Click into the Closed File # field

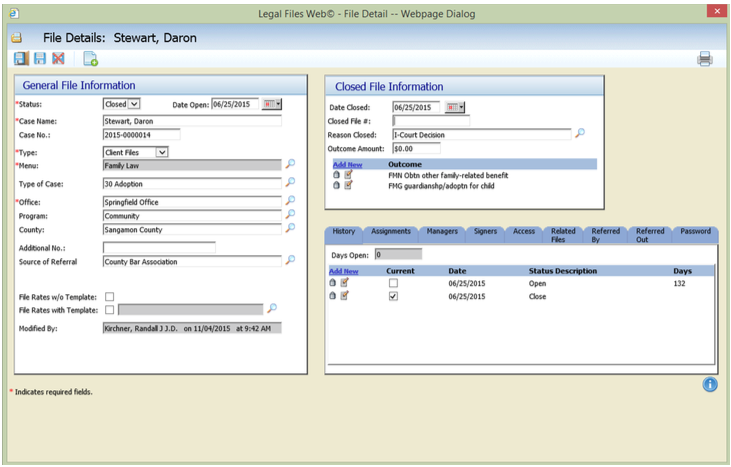point(431,121)
